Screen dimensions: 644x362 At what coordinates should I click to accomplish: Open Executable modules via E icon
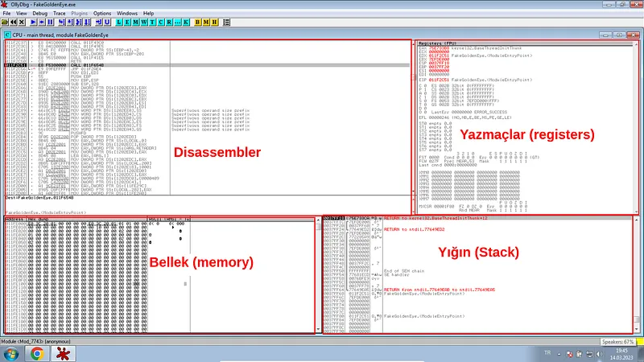click(x=127, y=23)
